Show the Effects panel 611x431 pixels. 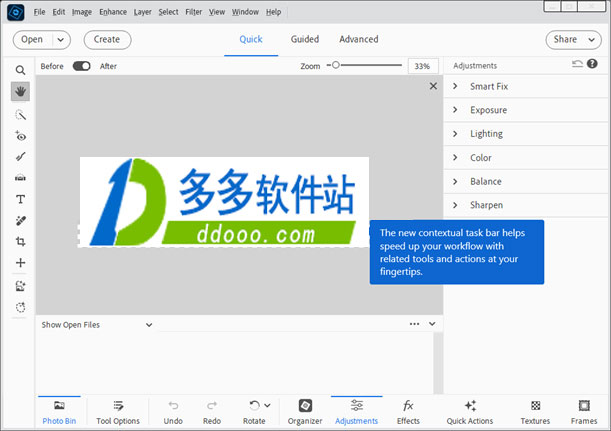click(x=408, y=412)
